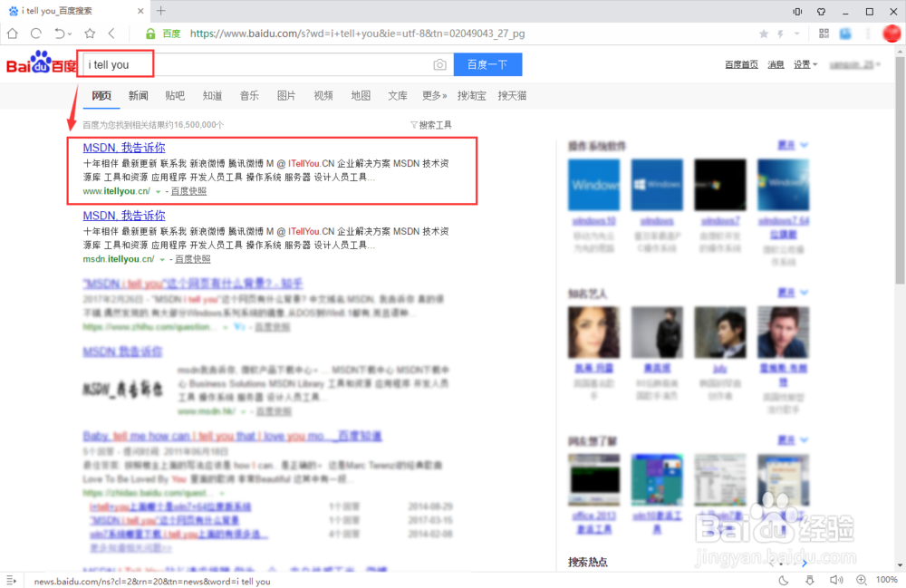Screen dimensions: 906x588
Task: Open a new tab with plus button
Action: (x=160, y=10)
